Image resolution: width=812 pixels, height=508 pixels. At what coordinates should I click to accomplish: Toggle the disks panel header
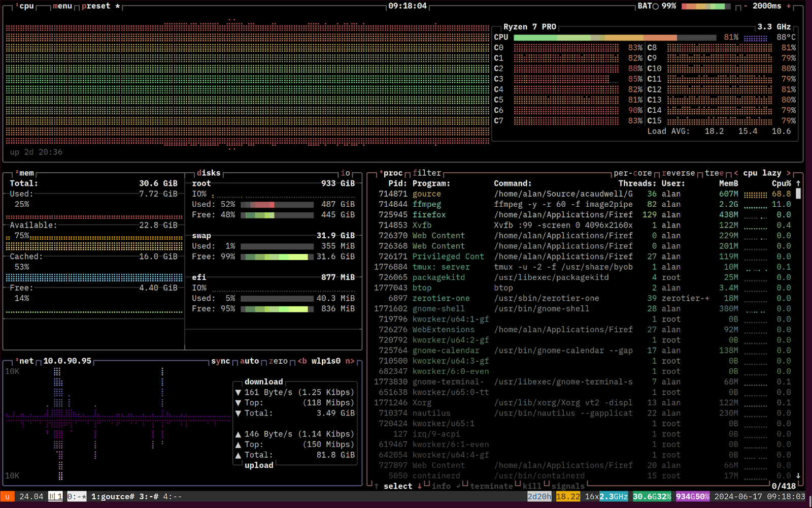(x=209, y=173)
